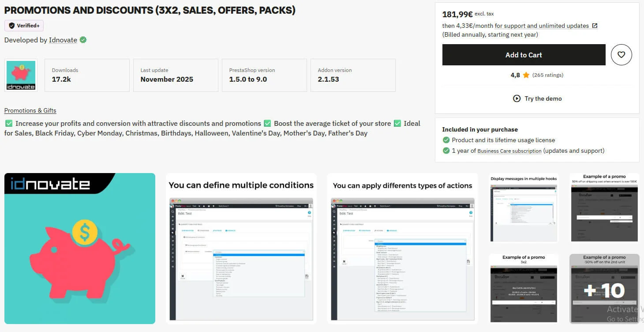Open the Promotions & Gifts category link

pos(30,110)
